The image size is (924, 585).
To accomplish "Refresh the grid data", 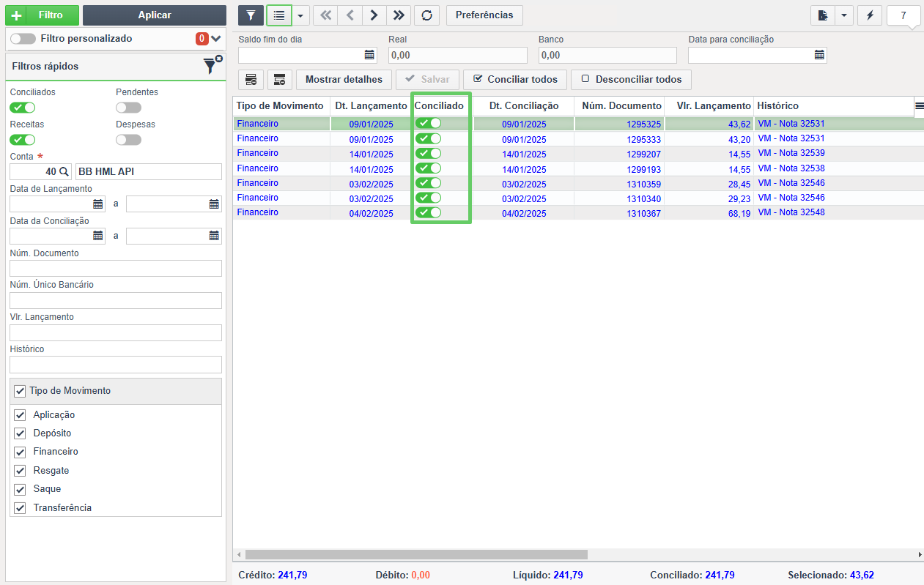I will (x=426, y=15).
